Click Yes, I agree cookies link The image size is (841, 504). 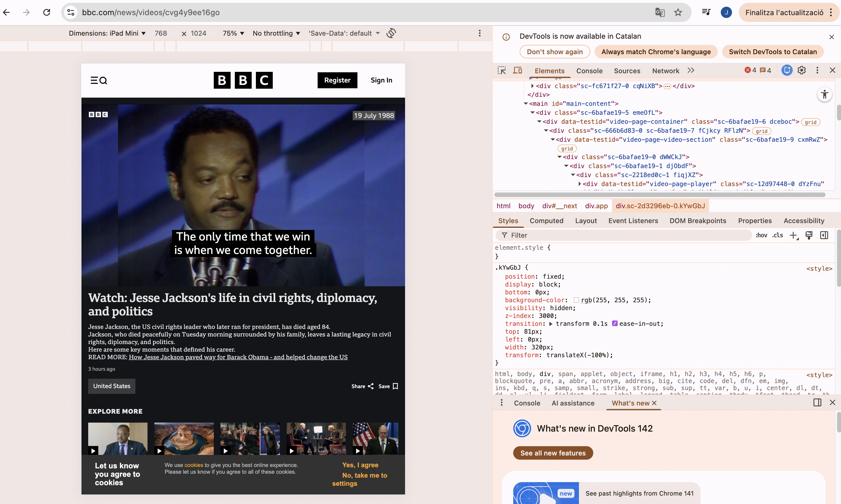pyautogui.click(x=360, y=465)
